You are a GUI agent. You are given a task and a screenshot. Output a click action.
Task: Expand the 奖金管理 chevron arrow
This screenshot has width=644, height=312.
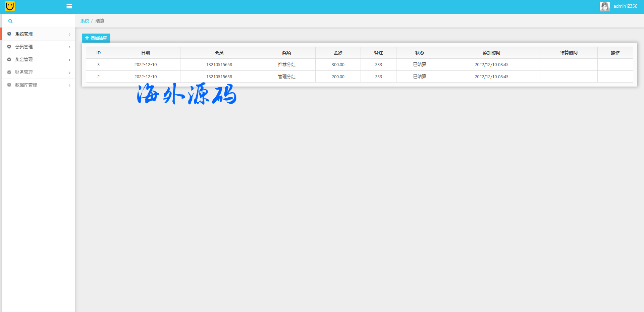pyautogui.click(x=69, y=60)
